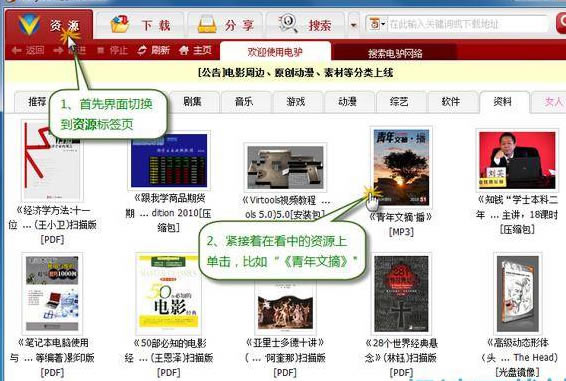Click the 刷新 refresh button
The width and height of the screenshot is (566, 381).
153,50
